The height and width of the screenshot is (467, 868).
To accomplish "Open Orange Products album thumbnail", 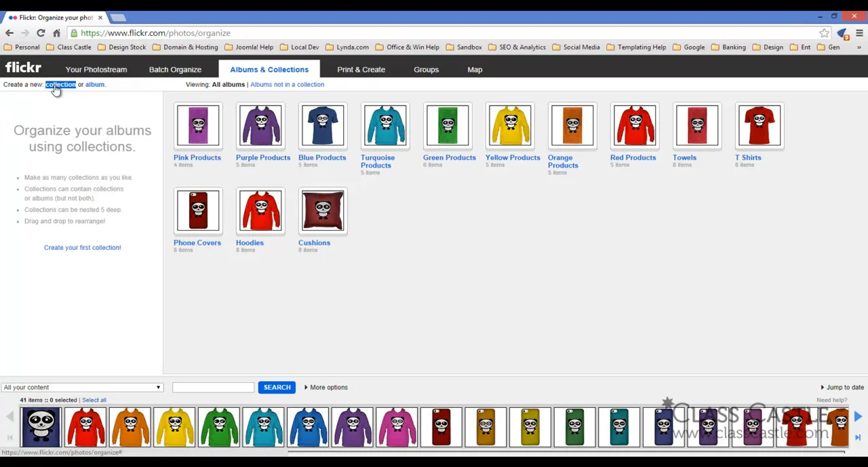I will [572, 126].
